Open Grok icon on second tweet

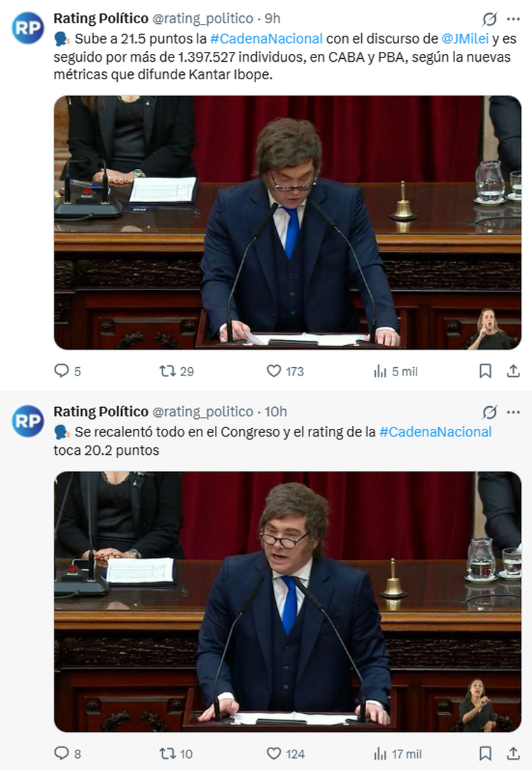tap(490, 412)
